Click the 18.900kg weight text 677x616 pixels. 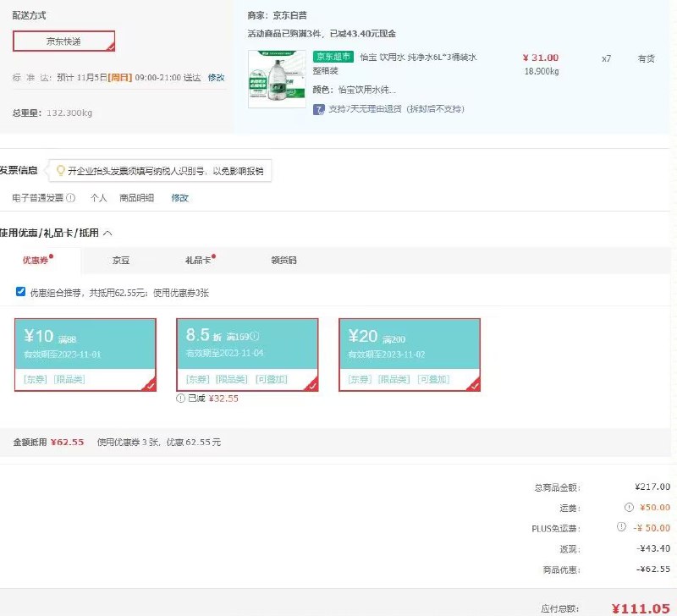[542, 71]
